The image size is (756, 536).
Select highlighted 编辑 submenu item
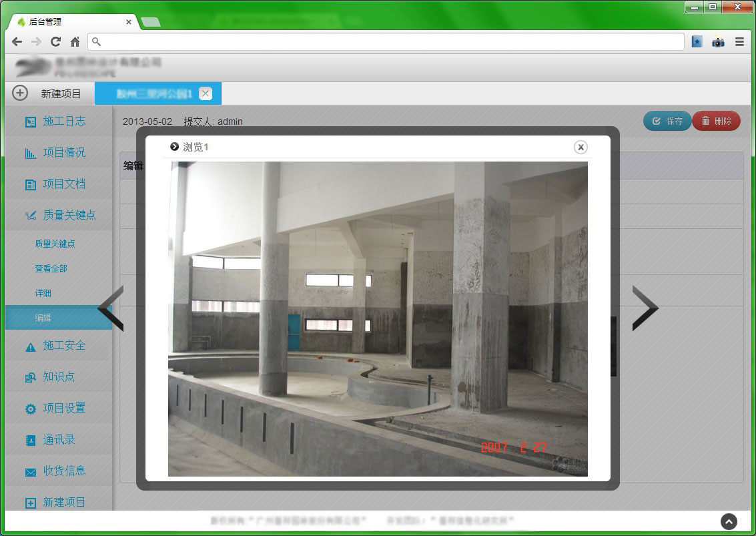click(59, 318)
